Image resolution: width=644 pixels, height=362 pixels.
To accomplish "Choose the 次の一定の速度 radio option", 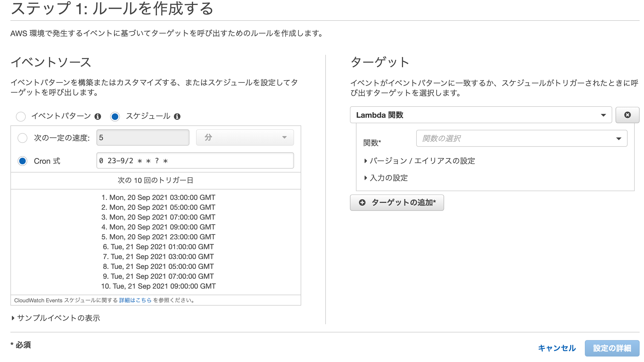I will point(22,138).
